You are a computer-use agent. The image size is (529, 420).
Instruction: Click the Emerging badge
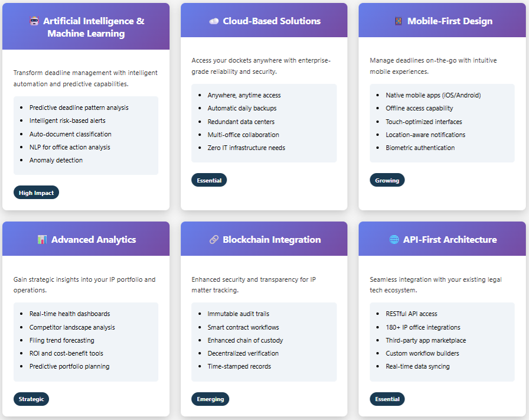point(210,399)
